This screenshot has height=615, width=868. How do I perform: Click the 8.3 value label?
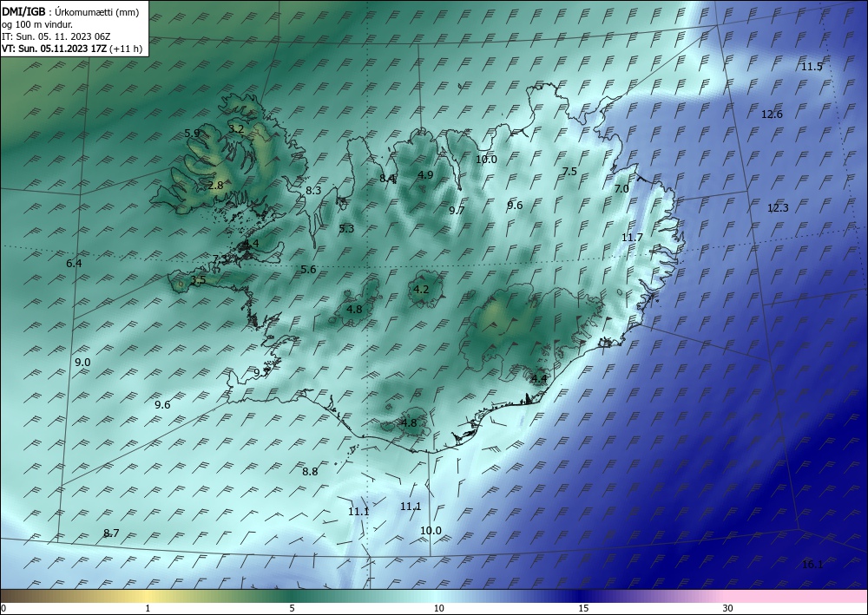[313, 190]
